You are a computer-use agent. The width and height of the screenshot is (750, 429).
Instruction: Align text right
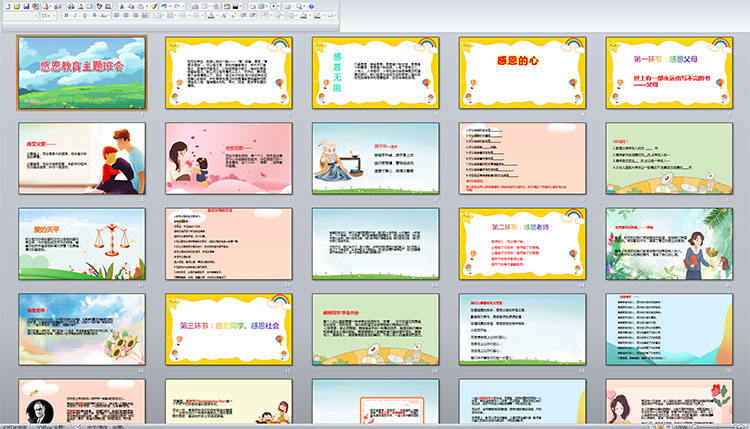(x=135, y=16)
